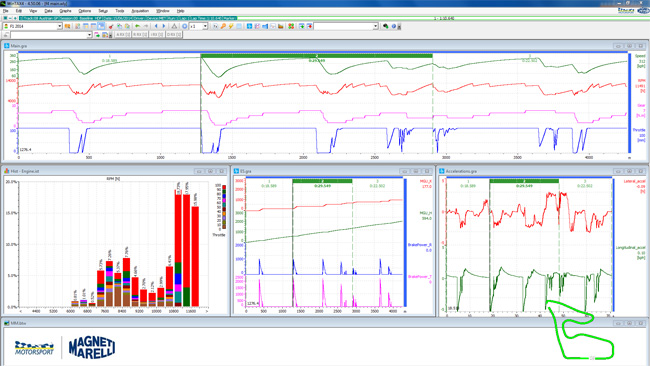Click the histogram right scroll arrow
Viewport: 650px width, 366px height.
(206, 311)
